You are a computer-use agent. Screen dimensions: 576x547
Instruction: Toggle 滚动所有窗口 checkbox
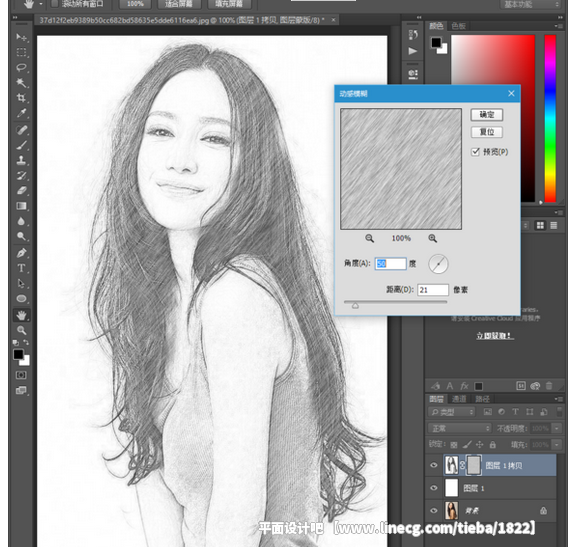point(55,4)
